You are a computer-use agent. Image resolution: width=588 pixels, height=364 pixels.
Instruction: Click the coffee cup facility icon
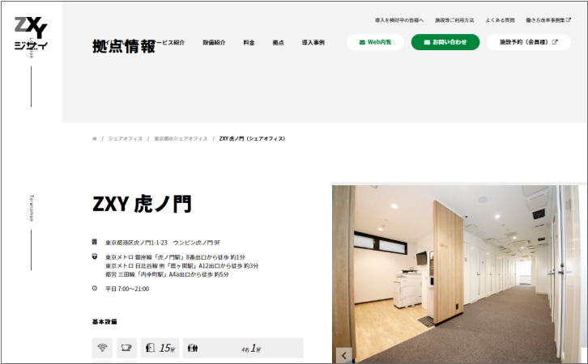(x=126, y=348)
